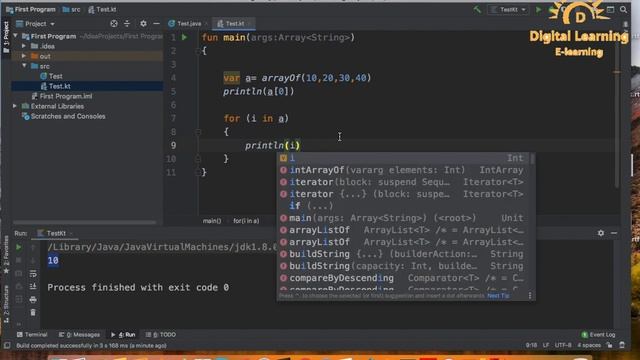Screen dimensions: 640x360
Task: Click the read-only lock icon in status bar
Action: click(x=609, y=345)
